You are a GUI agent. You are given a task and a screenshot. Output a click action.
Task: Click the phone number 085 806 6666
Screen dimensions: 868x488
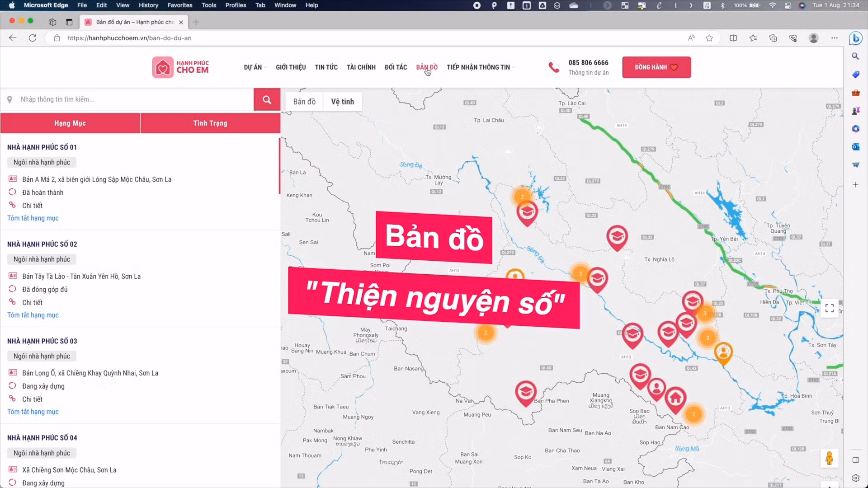[588, 63]
